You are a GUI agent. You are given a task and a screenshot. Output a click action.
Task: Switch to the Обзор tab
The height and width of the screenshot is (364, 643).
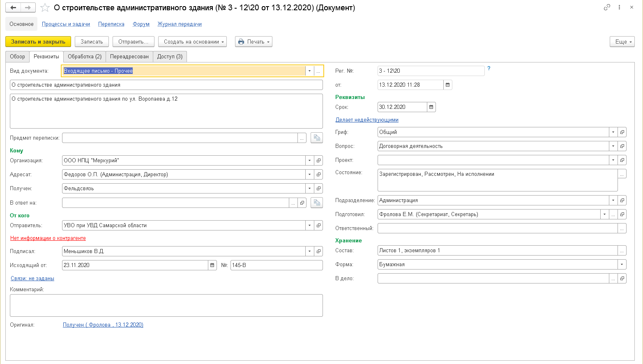coord(17,57)
